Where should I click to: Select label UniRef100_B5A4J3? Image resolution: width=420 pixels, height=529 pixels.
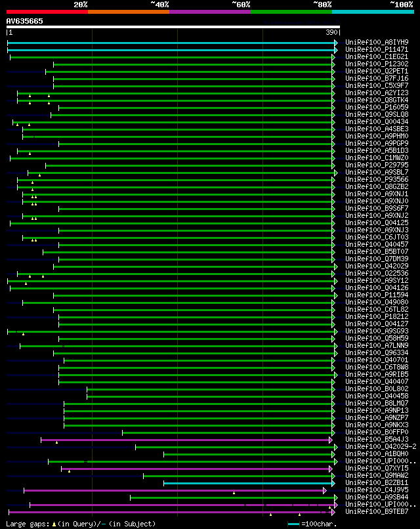377,439
